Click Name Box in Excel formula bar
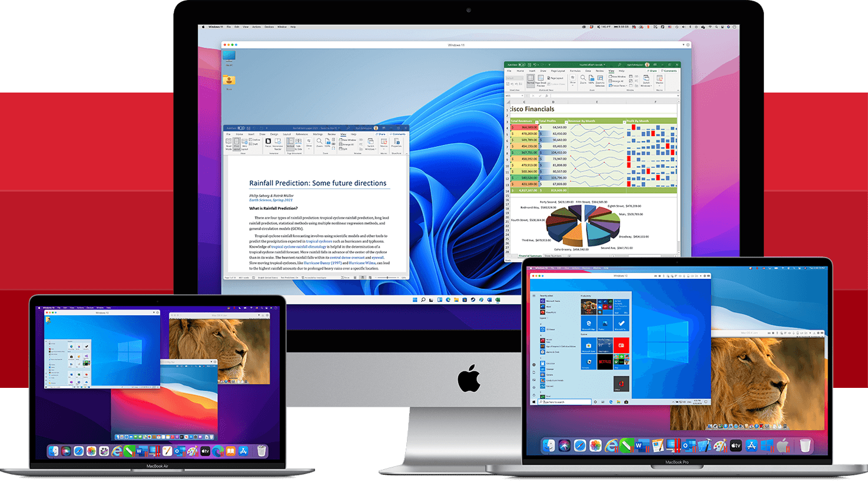The height and width of the screenshot is (481, 868). click(x=514, y=95)
